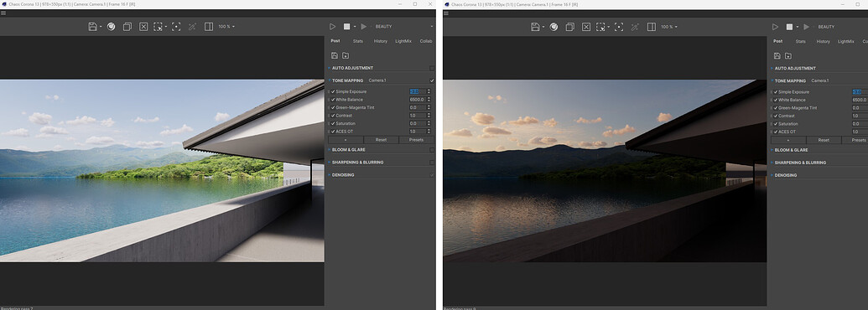This screenshot has height=310, width=868.
Task: Switch to History tab in right window
Action: click(x=824, y=41)
